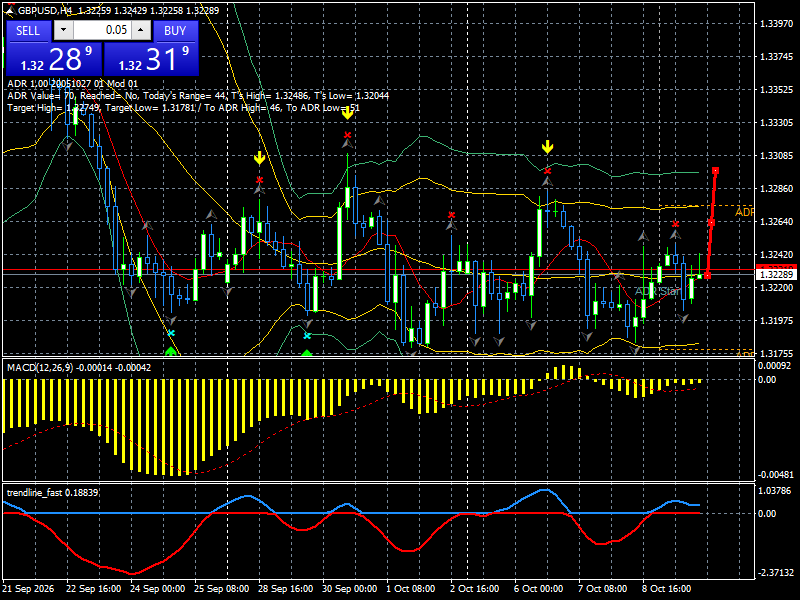This screenshot has height=600, width=800.
Task: Click the -0.00481 MACD scale value
Action: [776, 474]
